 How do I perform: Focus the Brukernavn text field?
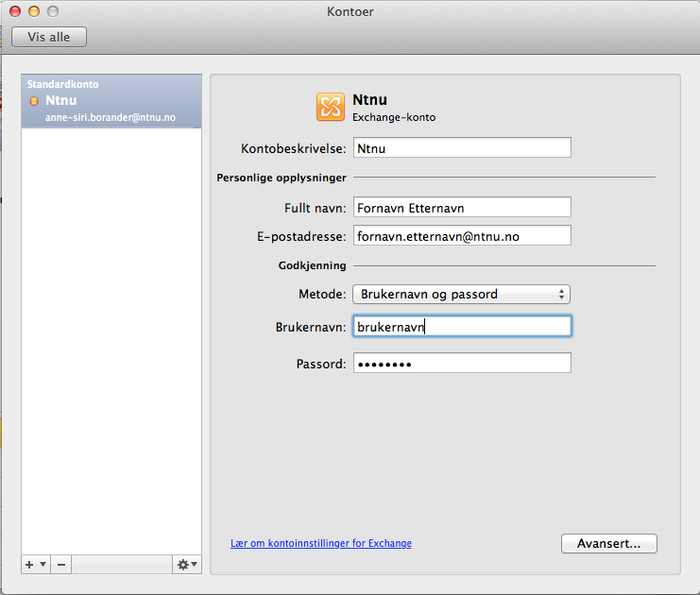tap(462, 326)
